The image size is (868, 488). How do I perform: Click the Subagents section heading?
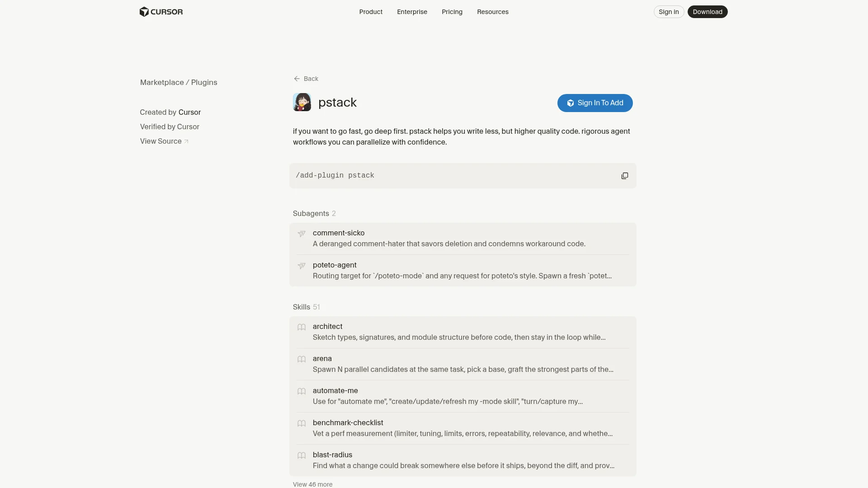coord(311,213)
